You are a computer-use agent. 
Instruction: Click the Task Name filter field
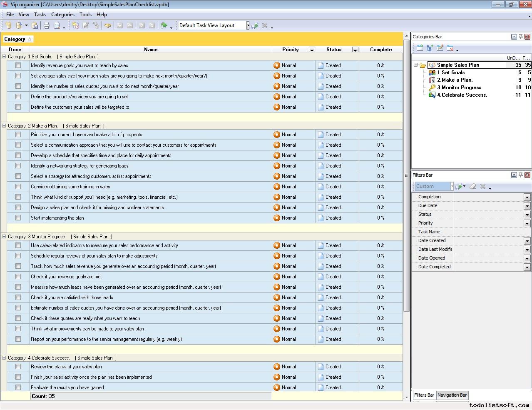[x=491, y=232]
